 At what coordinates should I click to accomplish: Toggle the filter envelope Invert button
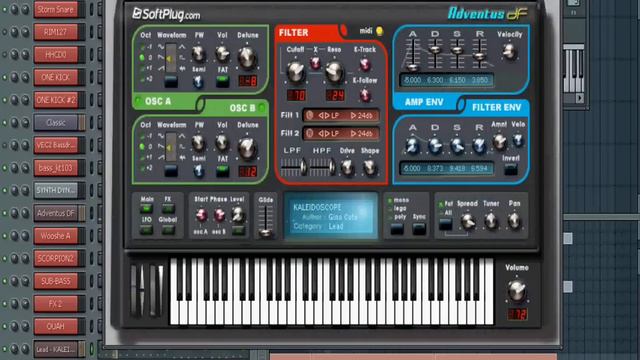tap(511, 169)
